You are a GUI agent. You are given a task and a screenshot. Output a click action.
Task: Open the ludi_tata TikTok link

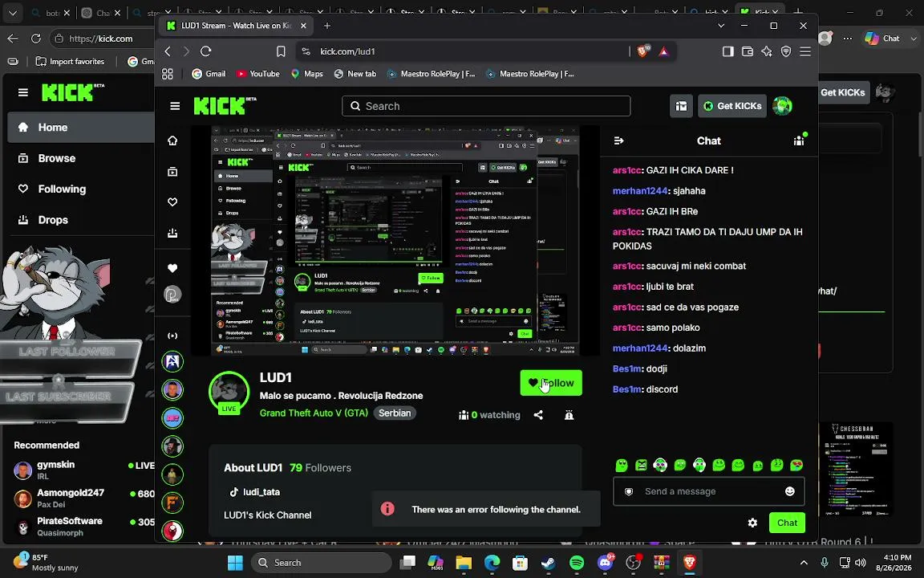255,492
